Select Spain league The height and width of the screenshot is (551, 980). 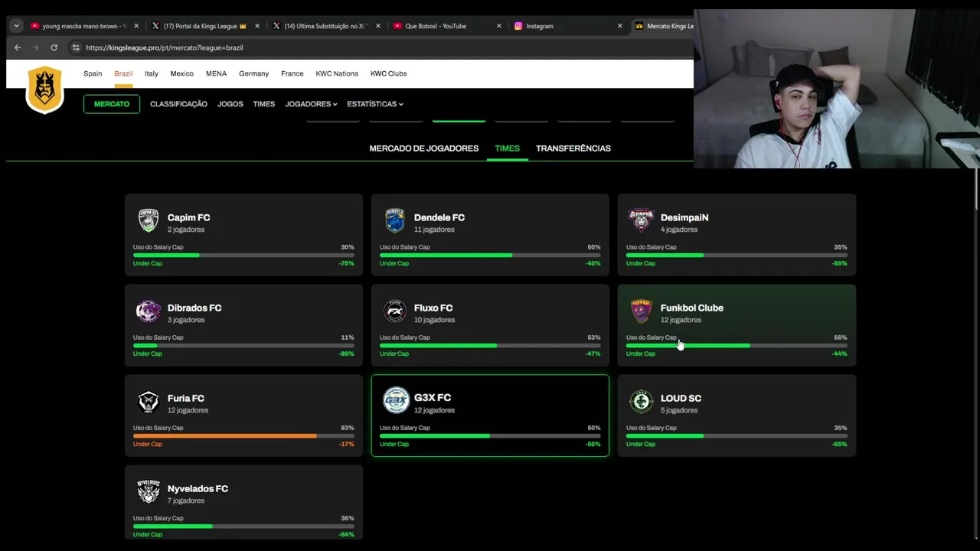tap(93, 73)
